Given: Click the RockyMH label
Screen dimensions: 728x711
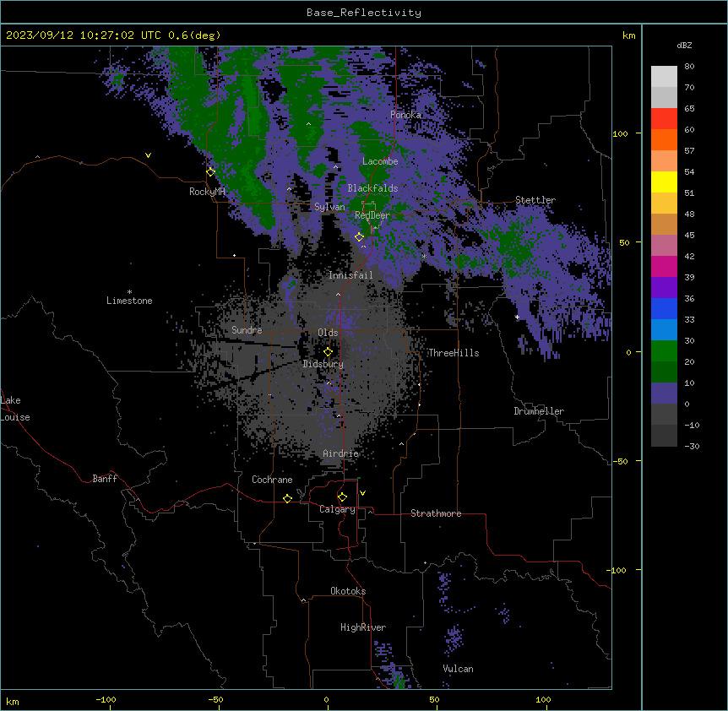Looking at the screenshot, I should 207,192.
